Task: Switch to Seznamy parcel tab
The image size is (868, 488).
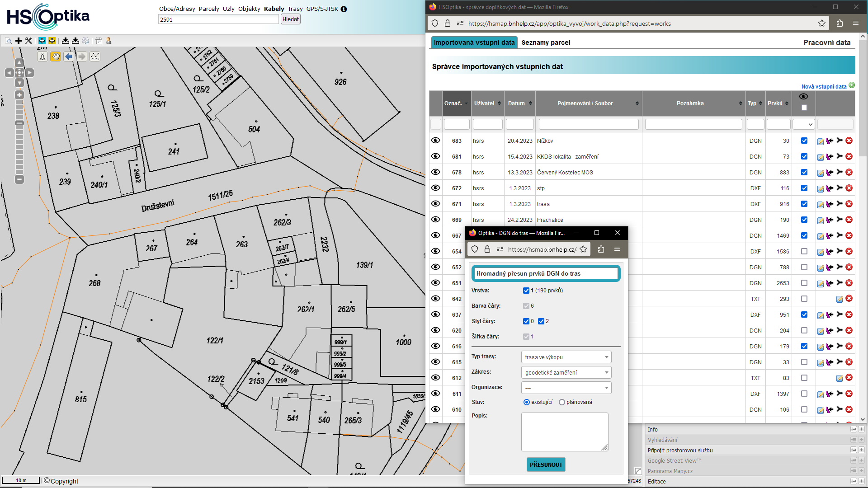Action: pyautogui.click(x=546, y=42)
